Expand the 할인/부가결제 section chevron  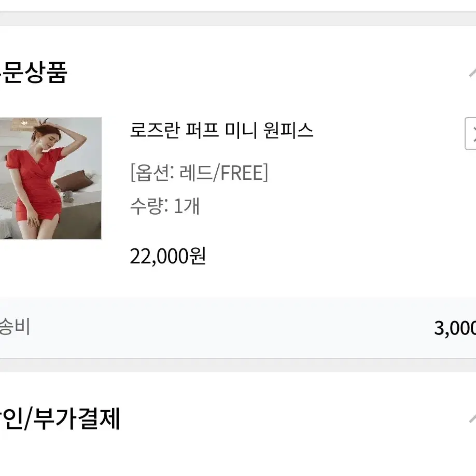[472, 418]
